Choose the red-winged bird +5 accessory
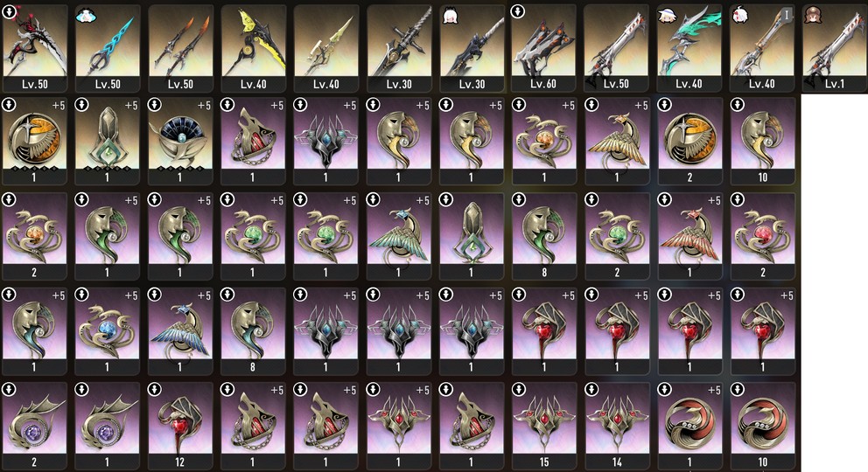The height and width of the screenshot is (472, 868). [x=689, y=236]
